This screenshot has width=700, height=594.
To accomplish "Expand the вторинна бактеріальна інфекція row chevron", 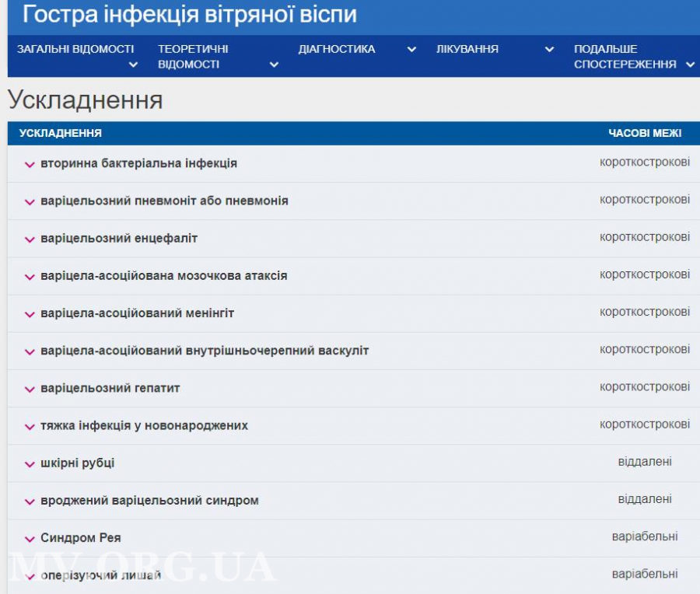I will 30,165.
